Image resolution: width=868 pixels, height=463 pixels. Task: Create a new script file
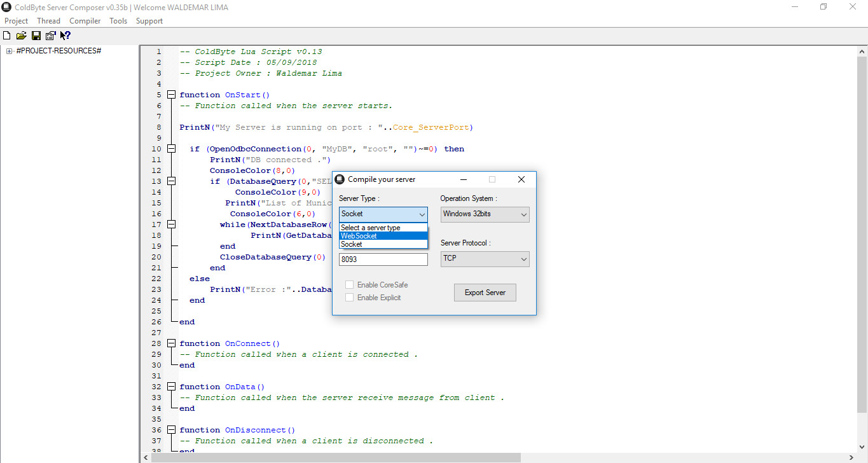coord(6,35)
